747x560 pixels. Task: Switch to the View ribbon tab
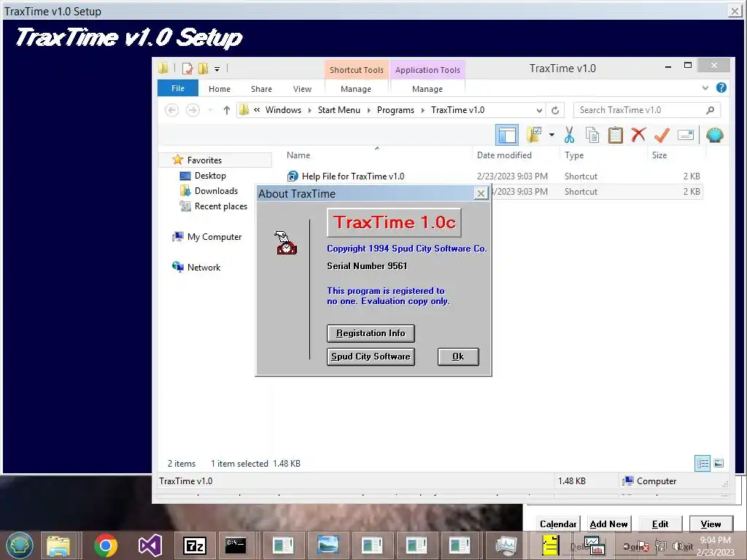click(302, 89)
